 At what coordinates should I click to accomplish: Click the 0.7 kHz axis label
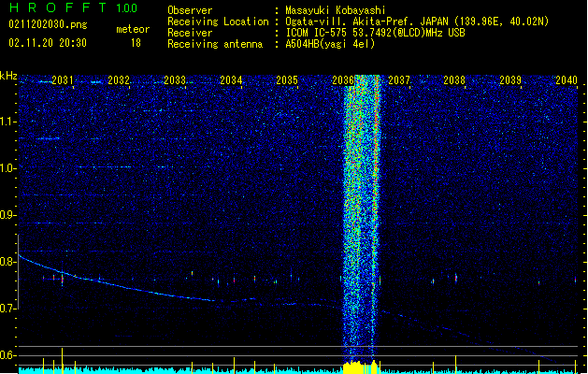tap(7, 309)
